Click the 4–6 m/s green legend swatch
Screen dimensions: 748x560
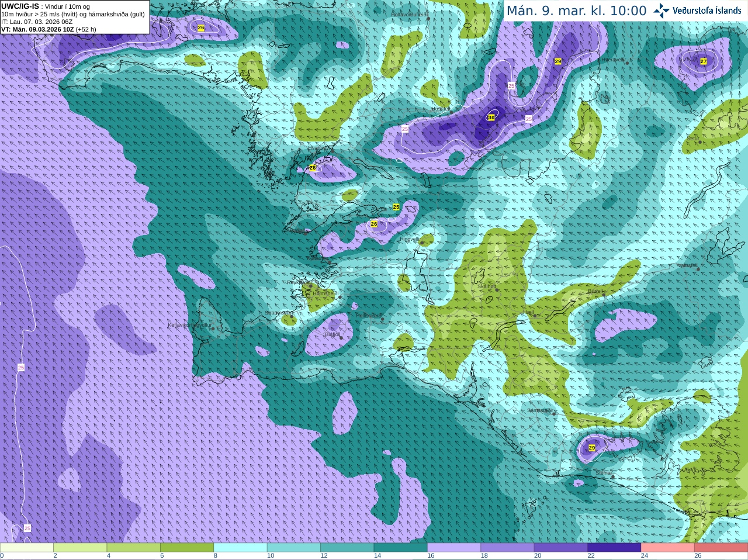134,548
